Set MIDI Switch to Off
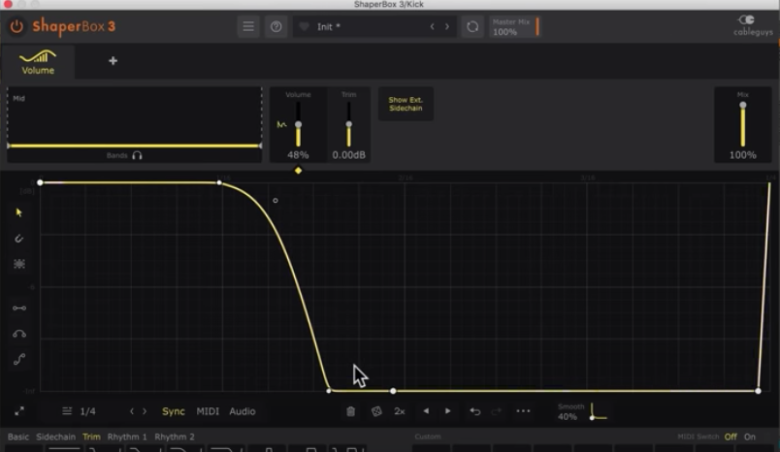 click(730, 437)
